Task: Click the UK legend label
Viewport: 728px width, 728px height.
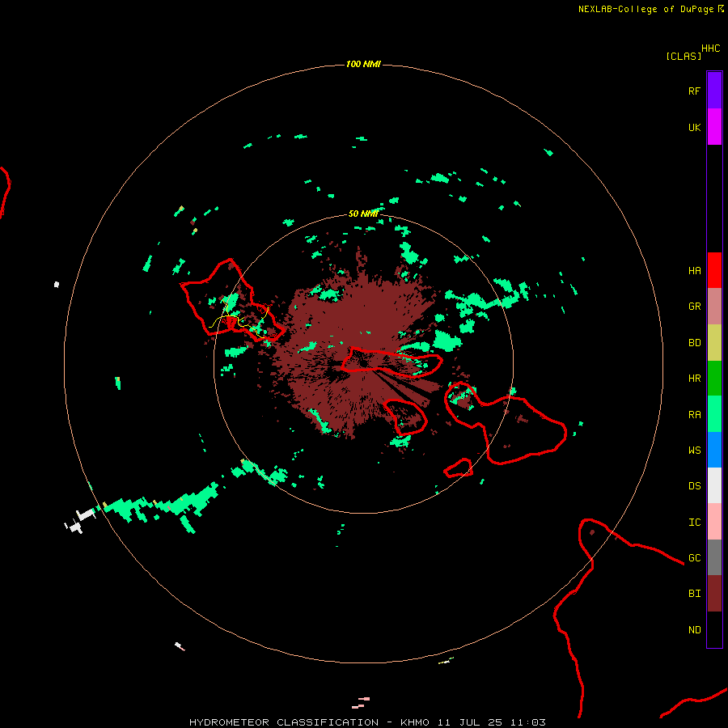Action: tap(694, 127)
